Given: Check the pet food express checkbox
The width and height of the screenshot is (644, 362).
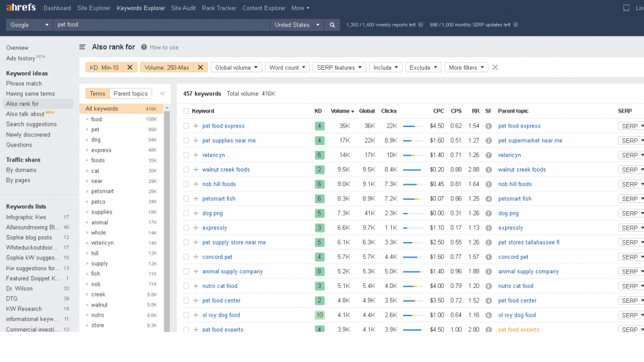Looking at the screenshot, I should pyautogui.click(x=186, y=126).
